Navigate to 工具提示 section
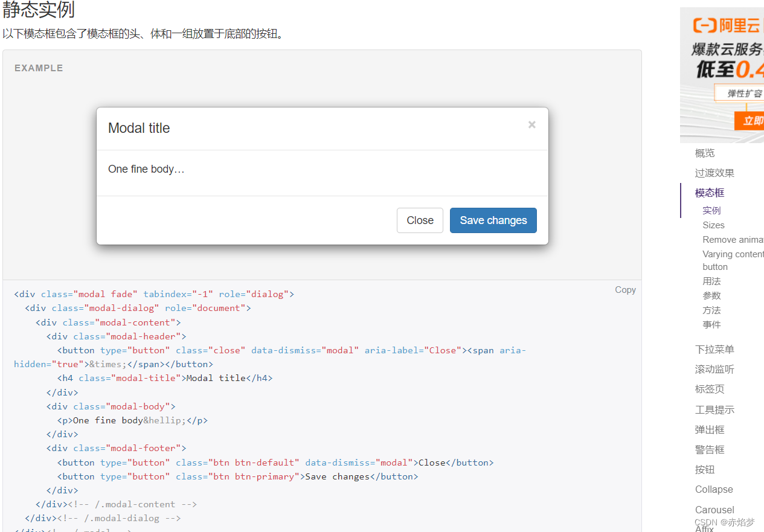Image resolution: width=764 pixels, height=532 pixels. click(x=714, y=409)
